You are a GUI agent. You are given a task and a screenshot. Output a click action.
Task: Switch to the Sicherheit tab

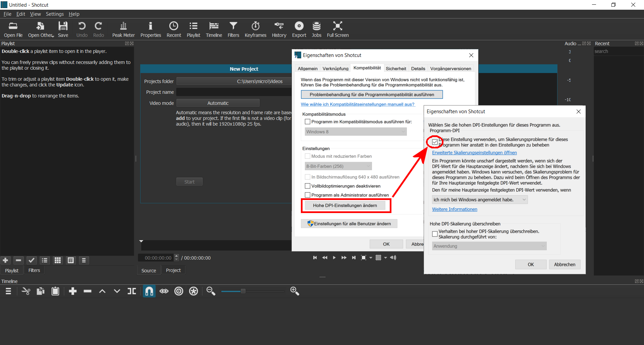pyautogui.click(x=396, y=68)
